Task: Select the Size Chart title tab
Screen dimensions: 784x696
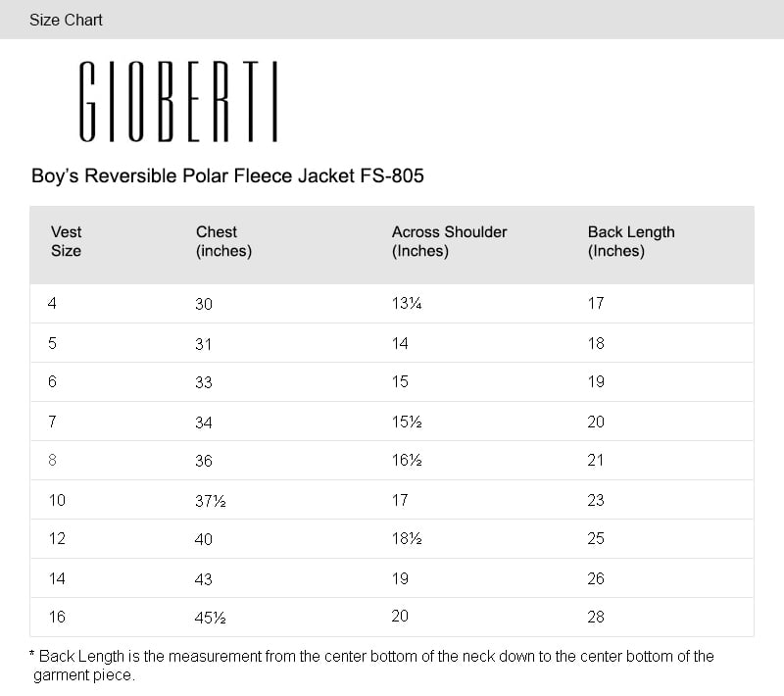Action: click(x=66, y=20)
